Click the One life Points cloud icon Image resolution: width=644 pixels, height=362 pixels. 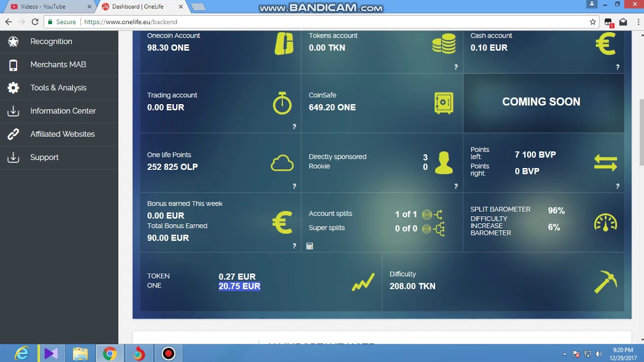coord(282,163)
